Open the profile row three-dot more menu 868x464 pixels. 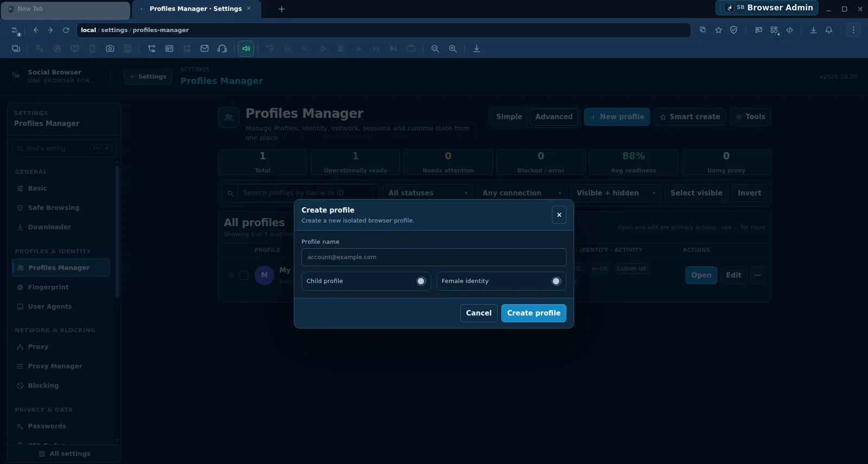tap(757, 275)
